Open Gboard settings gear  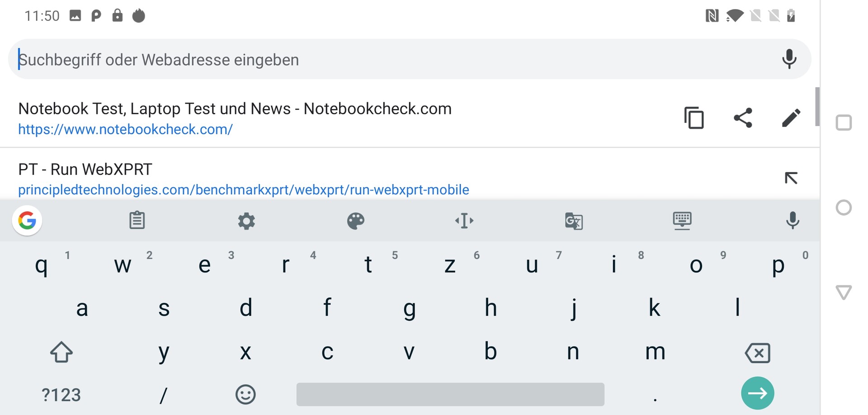pos(246,221)
